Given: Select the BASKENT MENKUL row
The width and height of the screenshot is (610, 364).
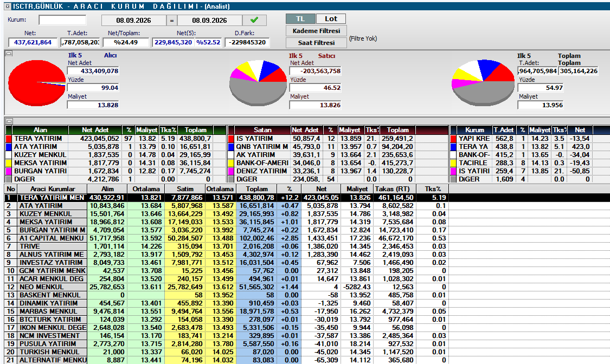Looking at the screenshot, I should [x=227, y=295].
